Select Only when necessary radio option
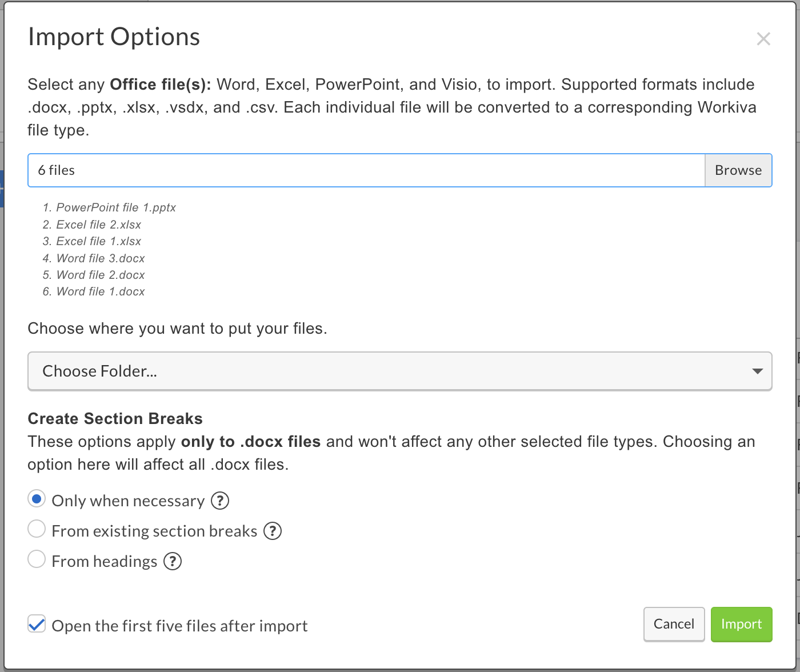Screen dimensions: 800x672 coord(37,499)
